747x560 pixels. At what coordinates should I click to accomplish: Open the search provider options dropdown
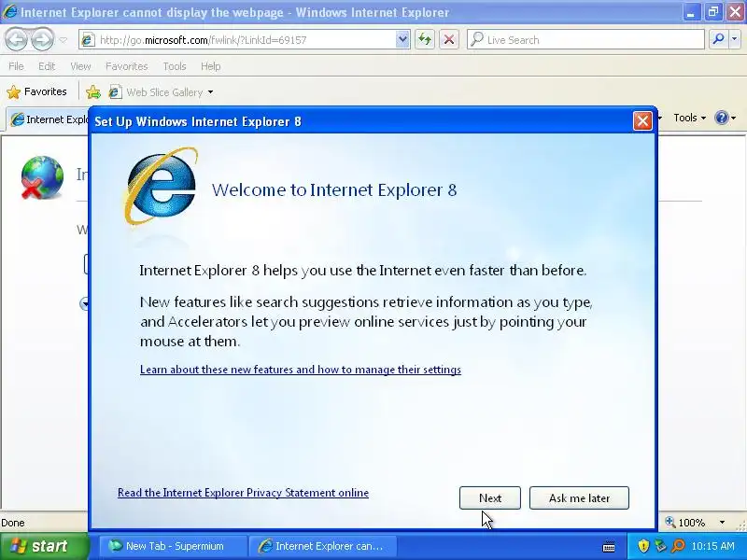point(735,39)
